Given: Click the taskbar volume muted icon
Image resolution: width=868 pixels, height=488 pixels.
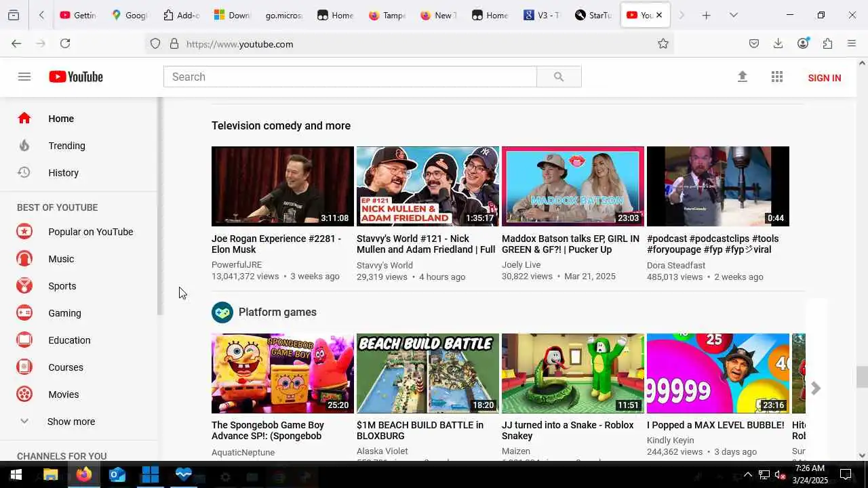Looking at the screenshot, I should (781, 474).
